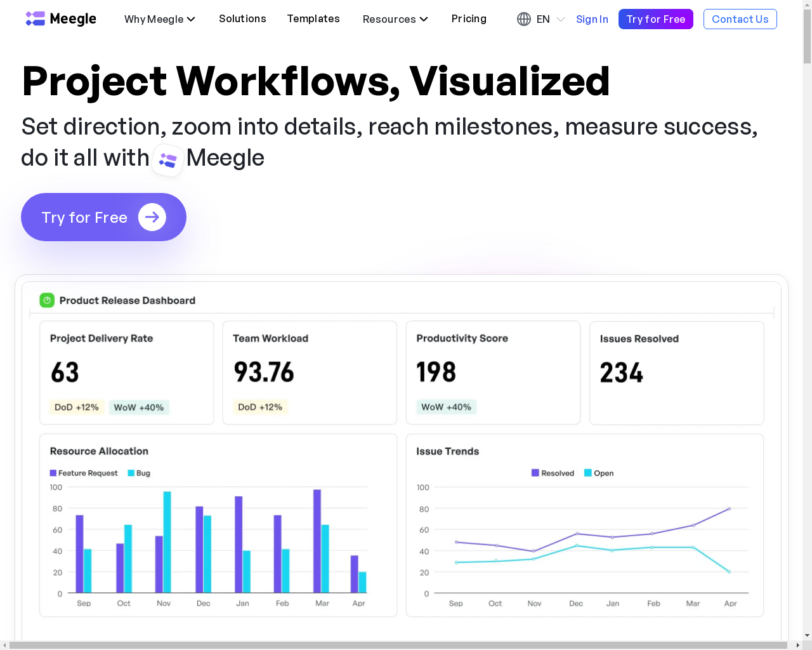Click the Feature Request legend swatch
The width and height of the screenshot is (812, 650).
(x=53, y=473)
